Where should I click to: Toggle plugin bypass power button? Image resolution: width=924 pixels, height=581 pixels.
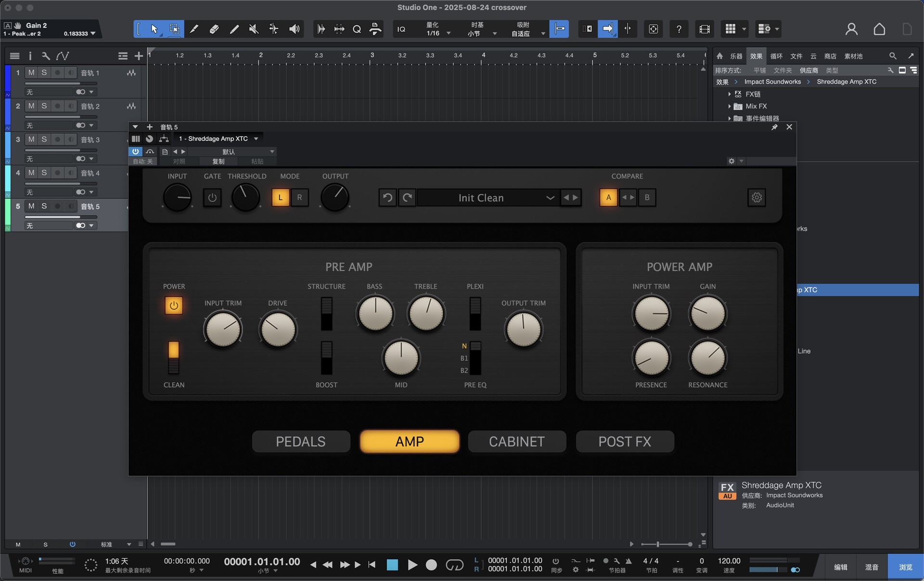(x=135, y=152)
